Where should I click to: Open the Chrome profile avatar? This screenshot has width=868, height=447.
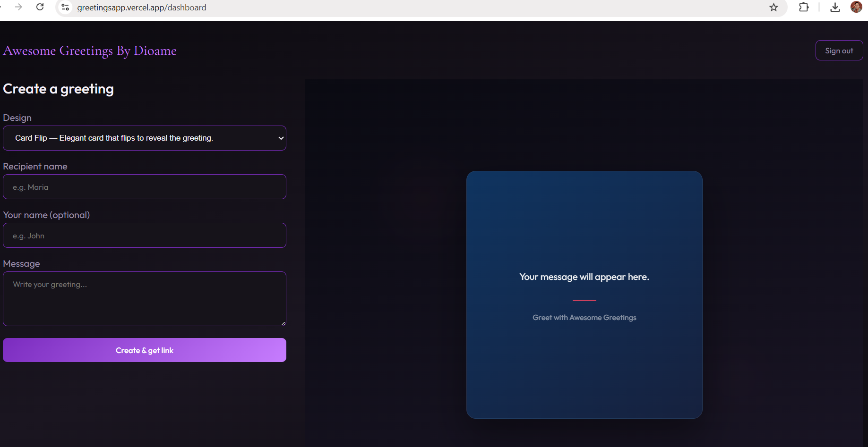(856, 7)
